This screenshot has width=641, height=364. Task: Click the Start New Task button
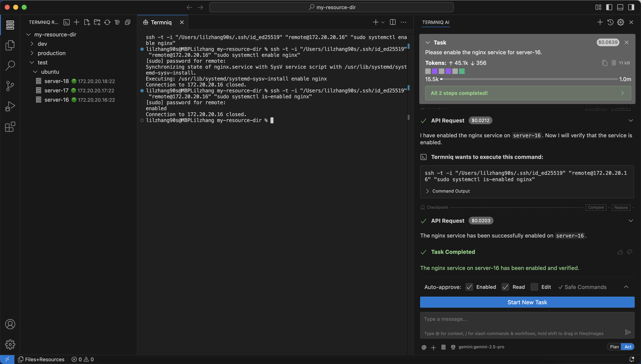[x=527, y=302]
